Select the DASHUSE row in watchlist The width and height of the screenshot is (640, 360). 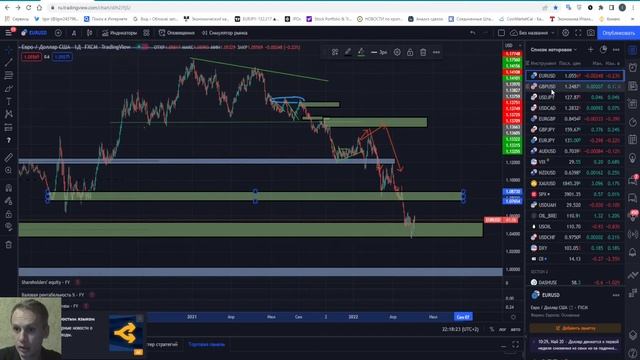pos(575,282)
